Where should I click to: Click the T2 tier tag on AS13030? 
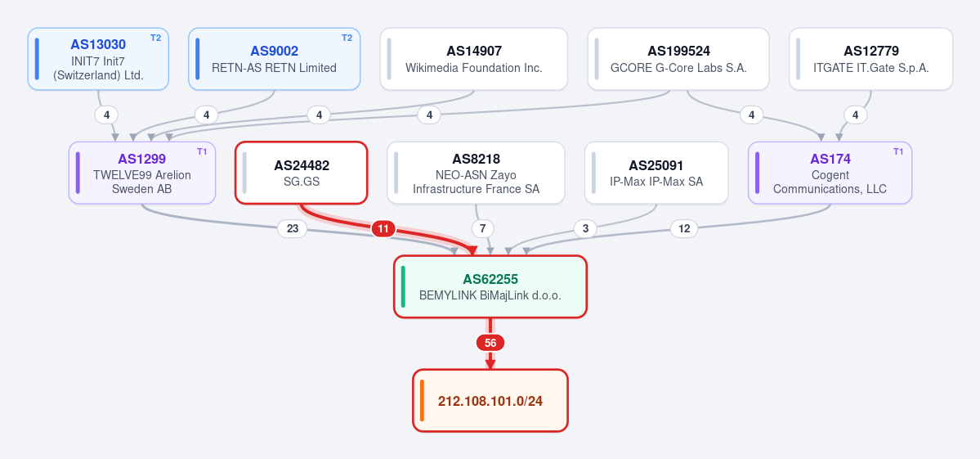[155, 38]
